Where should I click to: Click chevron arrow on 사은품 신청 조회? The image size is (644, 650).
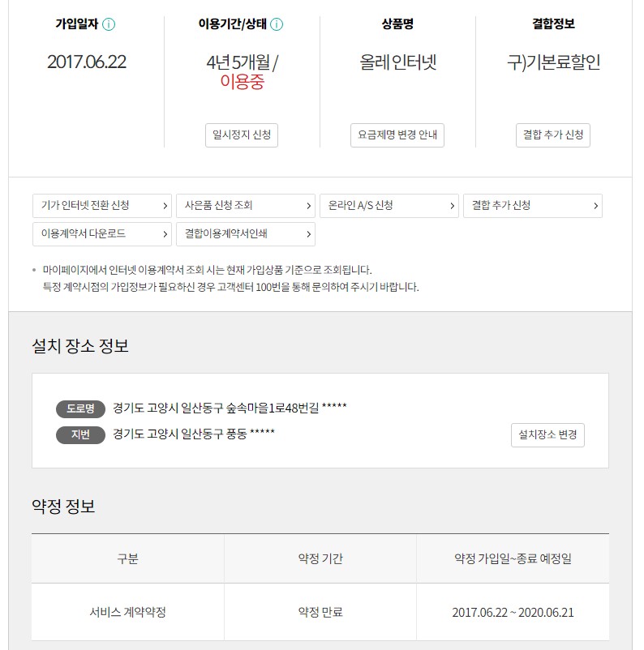pyautogui.click(x=309, y=207)
